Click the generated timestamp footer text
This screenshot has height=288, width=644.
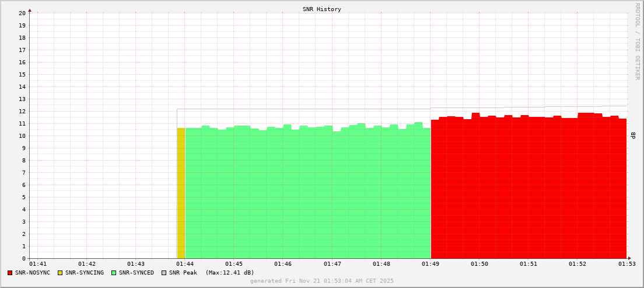point(321,281)
